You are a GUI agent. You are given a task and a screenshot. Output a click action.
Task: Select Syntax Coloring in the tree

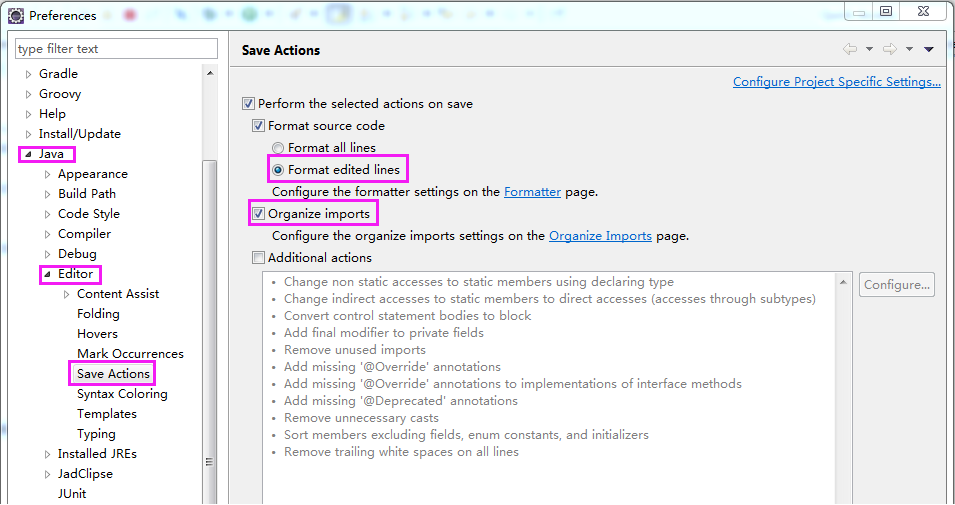122,394
